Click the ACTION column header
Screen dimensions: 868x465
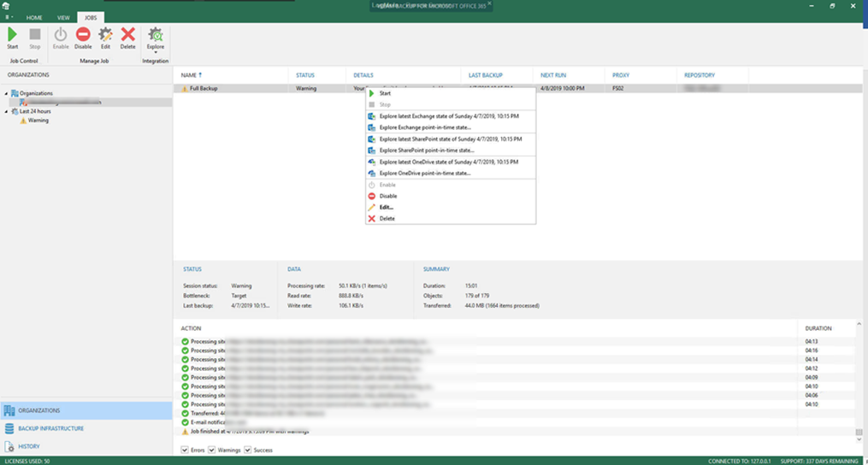point(191,329)
